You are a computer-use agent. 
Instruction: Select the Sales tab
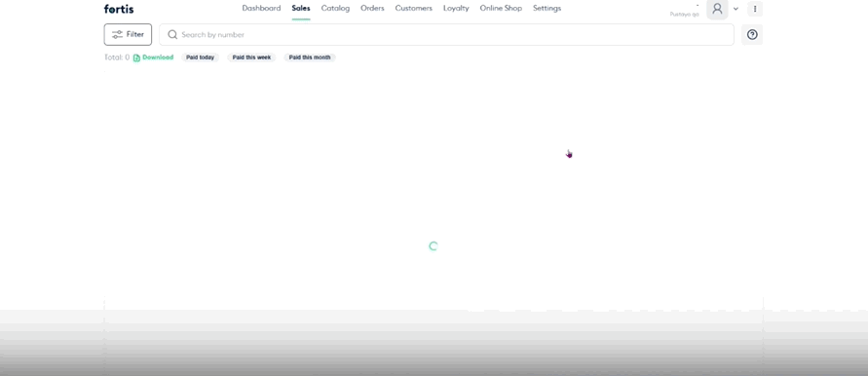coord(301,9)
